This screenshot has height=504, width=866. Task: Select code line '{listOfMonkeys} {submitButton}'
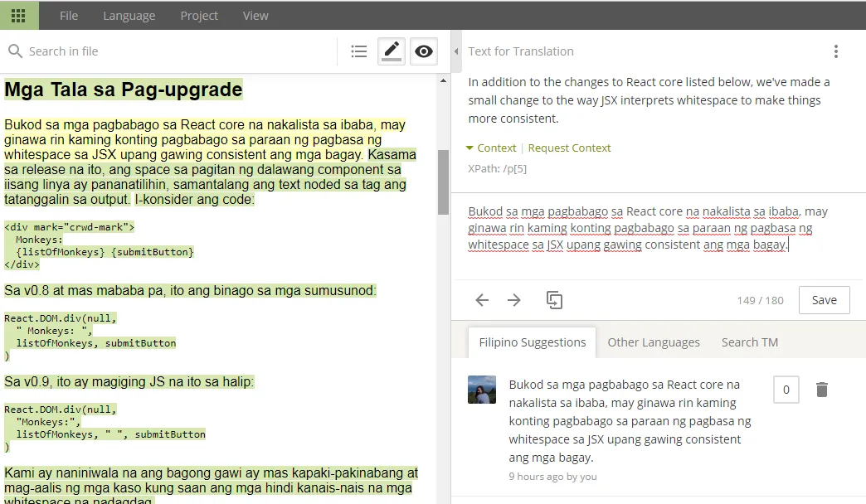tap(105, 252)
